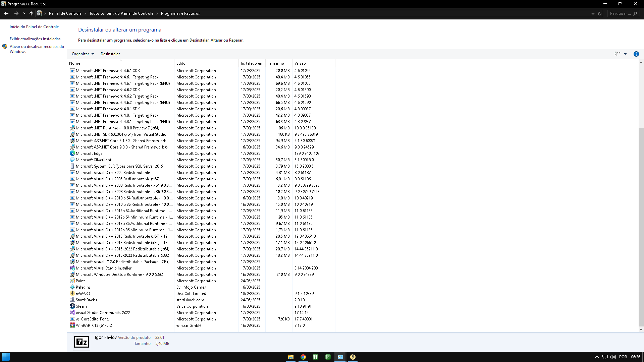Click the Valve Corporation editor cell
644x362 pixels.
click(x=192, y=306)
